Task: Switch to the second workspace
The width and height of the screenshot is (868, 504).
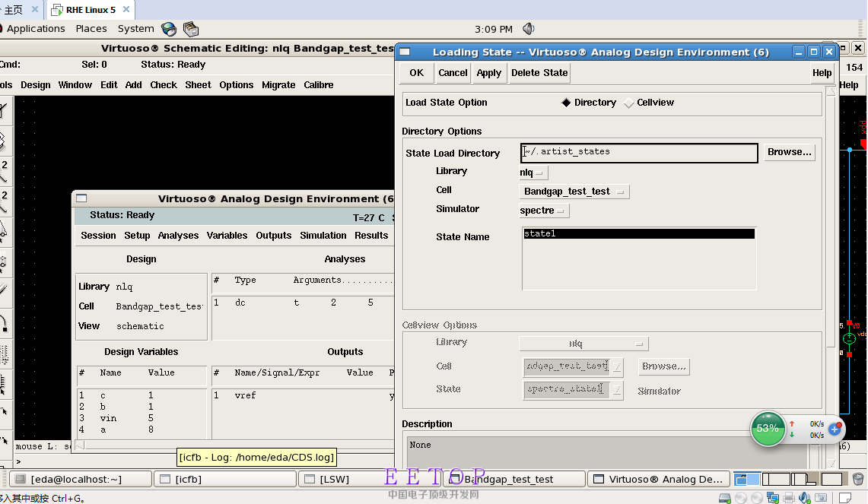Action: pyautogui.click(x=776, y=479)
